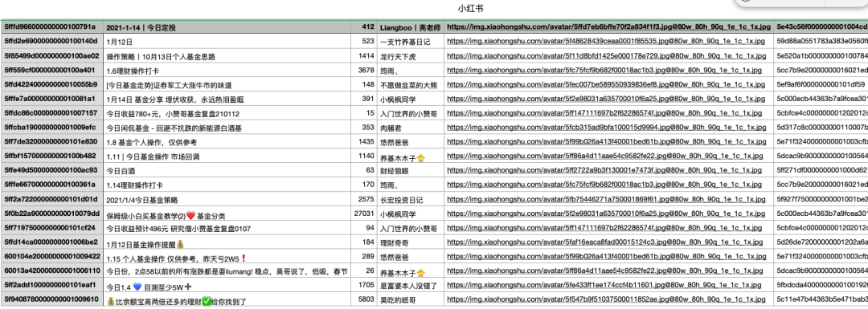Select ID cell 5ffdc86c0000000001007157

[51, 113]
